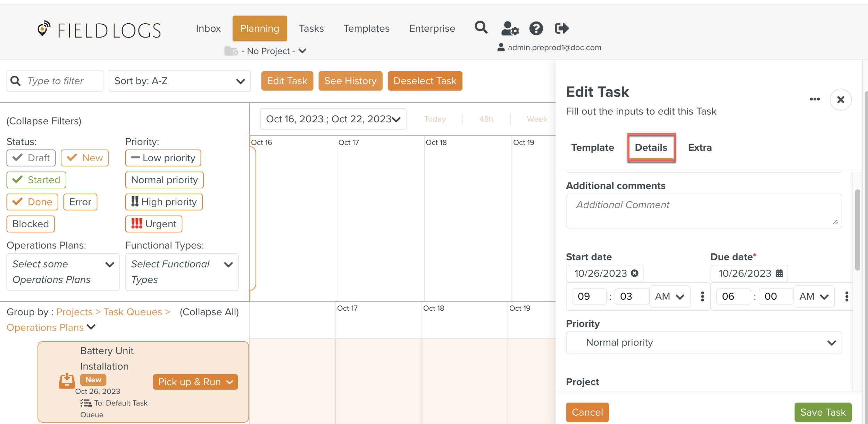Click the Collapse Filters link
The height and width of the screenshot is (424, 868).
click(x=44, y=121)
